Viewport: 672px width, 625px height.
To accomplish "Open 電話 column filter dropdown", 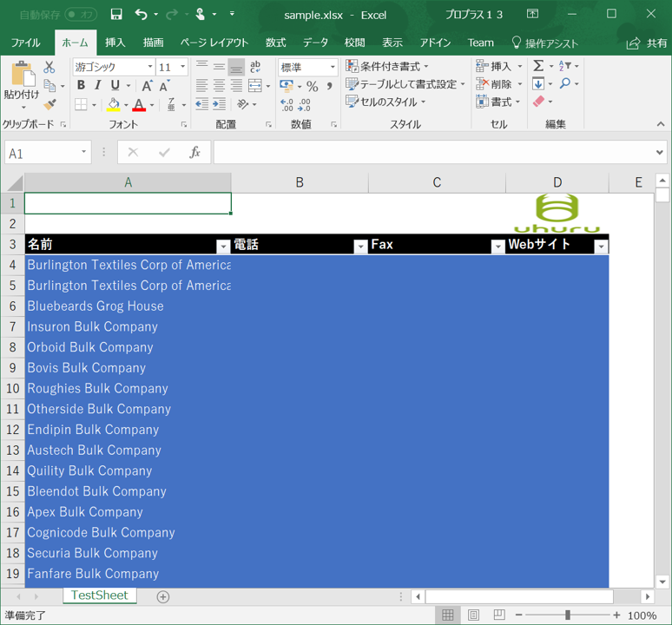I will click(x=360, y=246).
